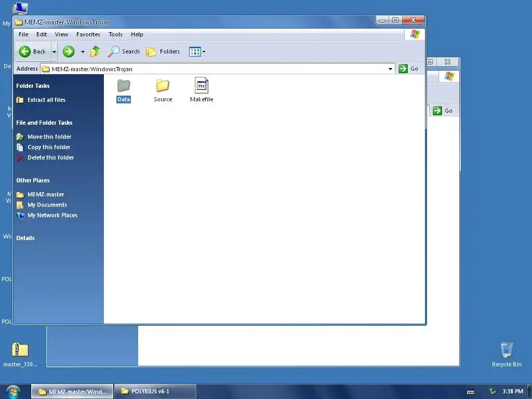Select the Makefile file icon
Image resolution: width=532 pixels, height=399 pixels.
tap(202, 85)
